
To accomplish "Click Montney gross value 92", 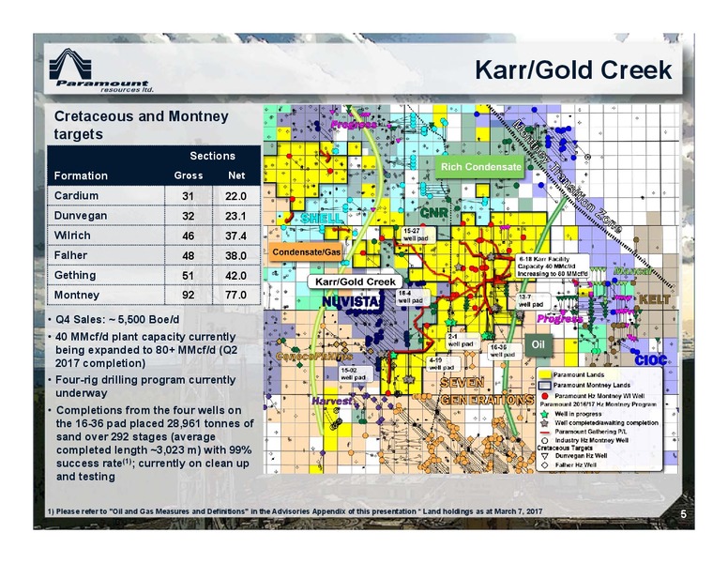I will (x=188, y=296).
